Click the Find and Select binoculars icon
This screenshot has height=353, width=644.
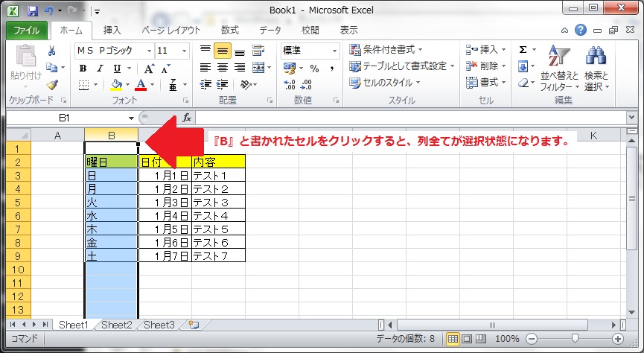tap(596, 67)
